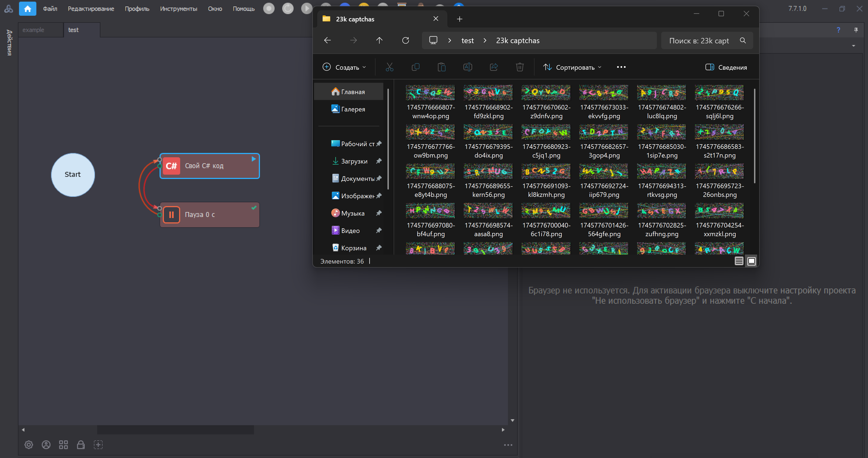Click the C# icon on the code action block
The image size is (868, 458).
(x=171, y=166)
